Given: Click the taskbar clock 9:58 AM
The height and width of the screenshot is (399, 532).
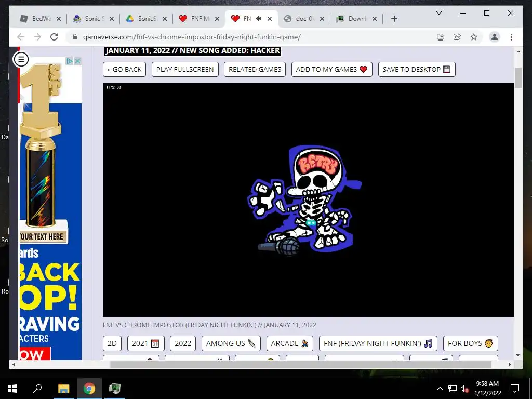Looking at the screenshot, I should click(487, 384).
